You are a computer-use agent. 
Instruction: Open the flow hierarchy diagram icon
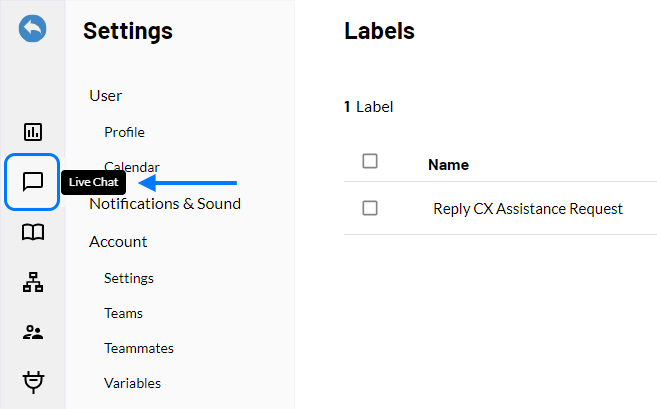click(x=33, y=282)
